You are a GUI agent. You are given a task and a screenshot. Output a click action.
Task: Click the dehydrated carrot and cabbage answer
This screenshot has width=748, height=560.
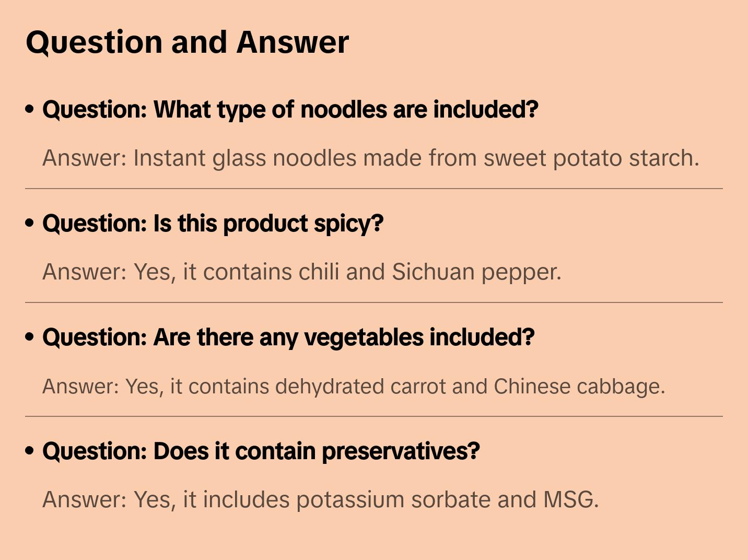point(354,387)
